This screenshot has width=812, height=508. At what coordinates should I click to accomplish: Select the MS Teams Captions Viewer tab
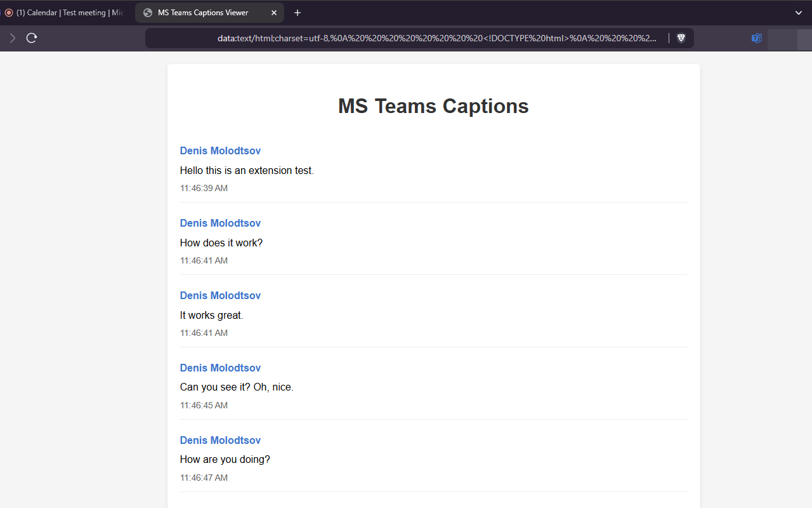point(209,13)
